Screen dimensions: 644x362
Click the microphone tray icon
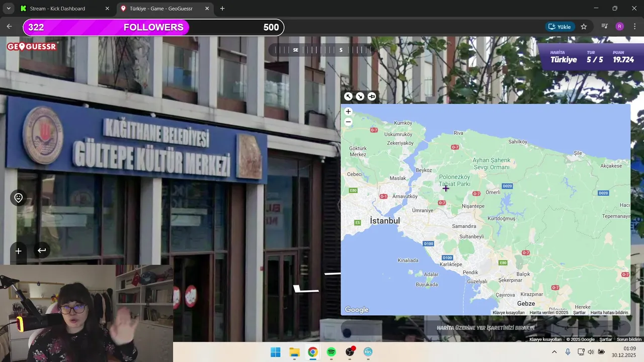coord(568,352)
